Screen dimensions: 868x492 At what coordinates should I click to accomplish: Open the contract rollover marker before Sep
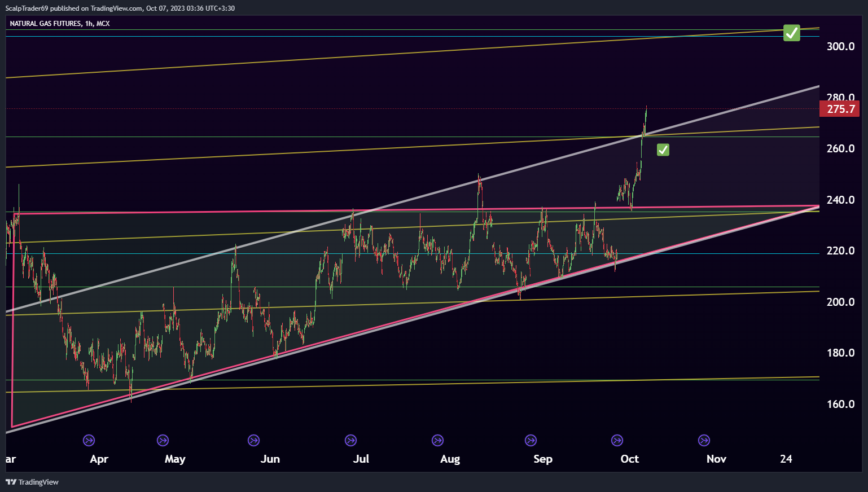[531, 440]
